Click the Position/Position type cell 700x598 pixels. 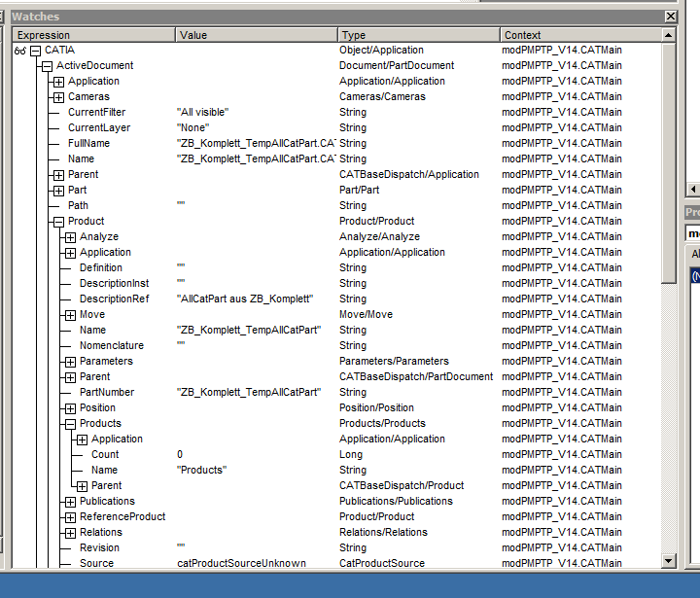[x=376, y=407]
